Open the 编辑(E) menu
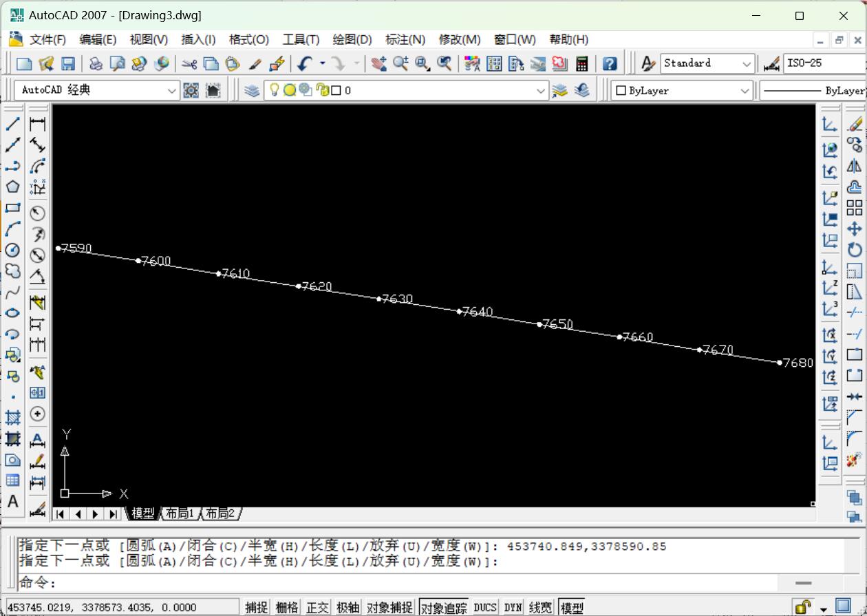 tap(98, 39)
